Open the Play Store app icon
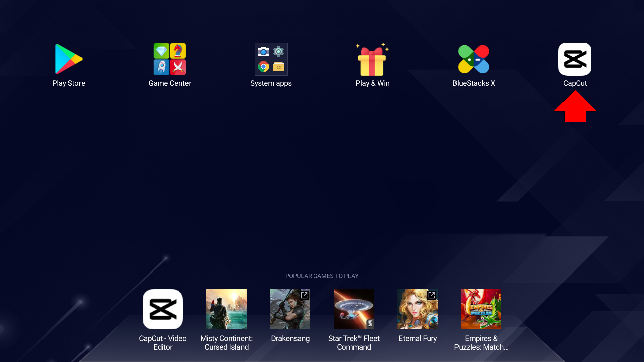Screen dimensions: 644x362 68,59
